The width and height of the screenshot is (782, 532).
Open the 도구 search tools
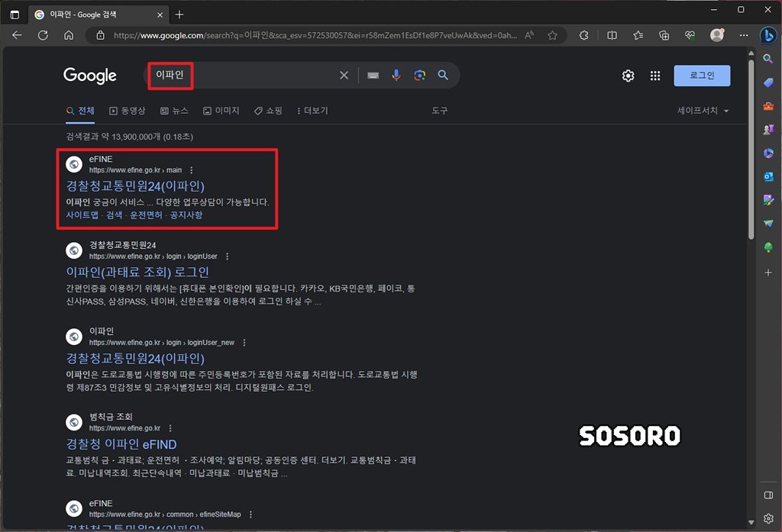coord(439,111)
